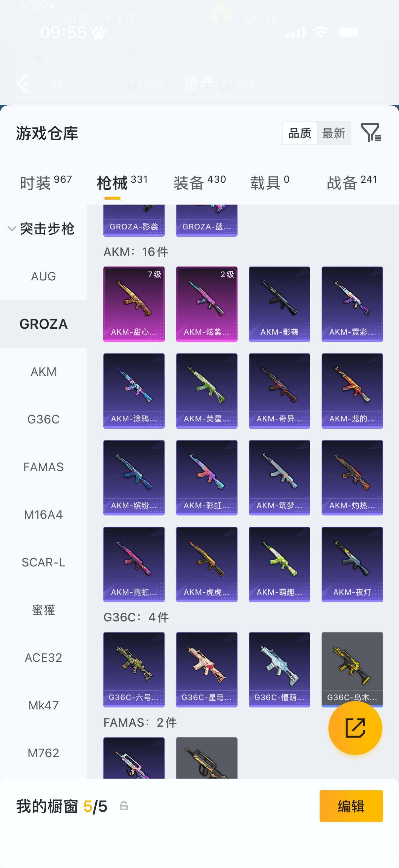
Task: Tap the 编辑 button
Action: point(351,806)
